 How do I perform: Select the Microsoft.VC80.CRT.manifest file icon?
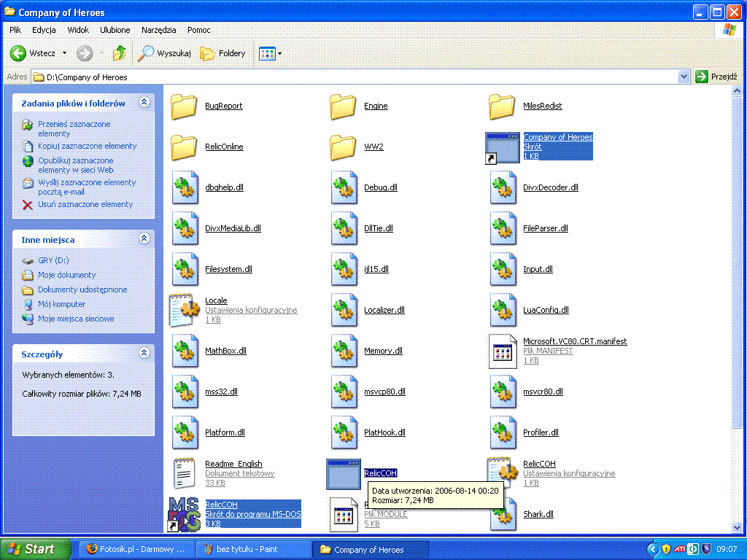(x=503, y=351)
